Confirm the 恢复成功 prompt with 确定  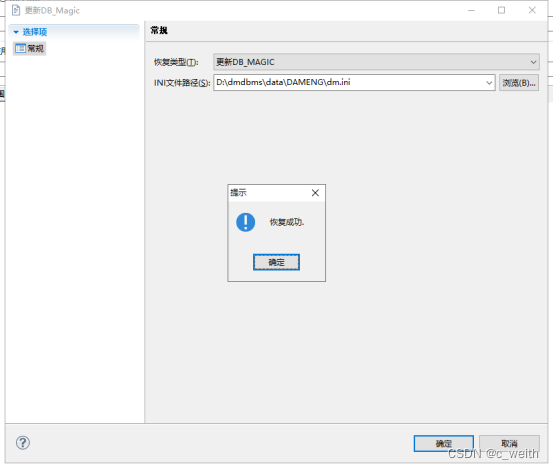click(x=276, y=262)
